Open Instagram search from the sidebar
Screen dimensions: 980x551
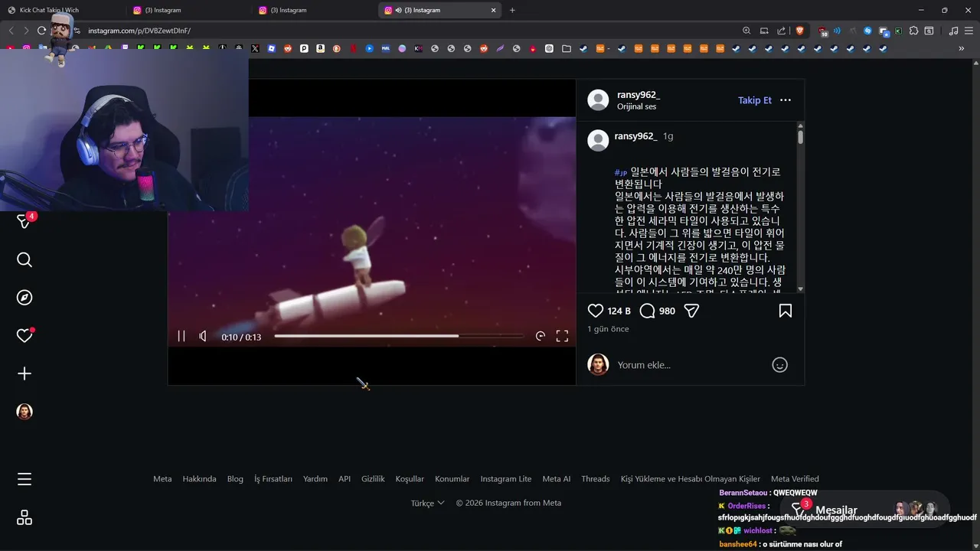pos(24,260)
